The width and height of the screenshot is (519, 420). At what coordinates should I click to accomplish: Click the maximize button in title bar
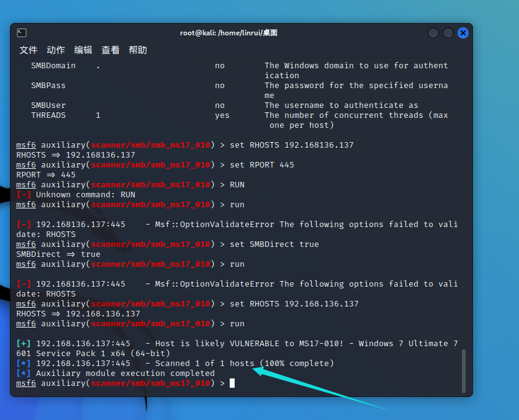coord(448,33)
